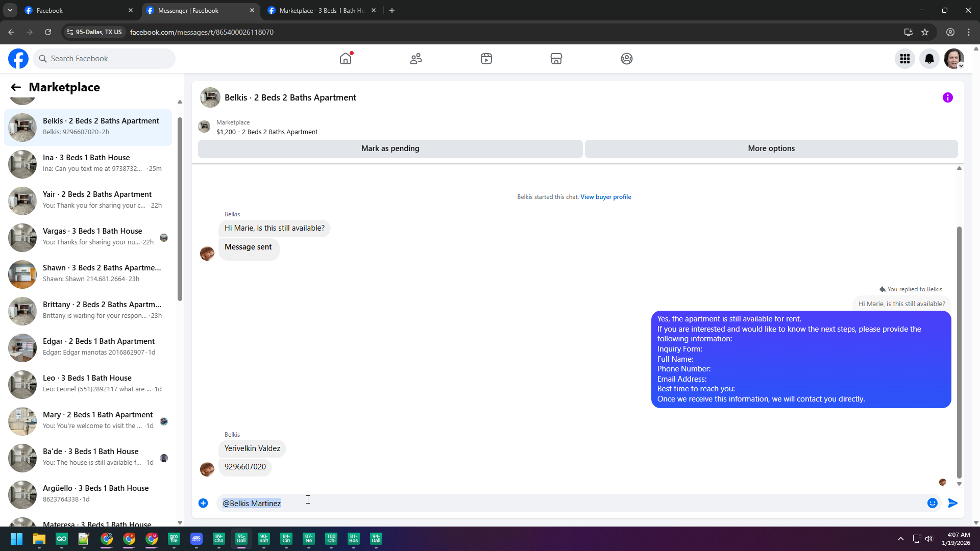This screenshot has height=551, width=980.
Task: Close the Messenger | Facebook tab
Action: click(x=252, y=10)
